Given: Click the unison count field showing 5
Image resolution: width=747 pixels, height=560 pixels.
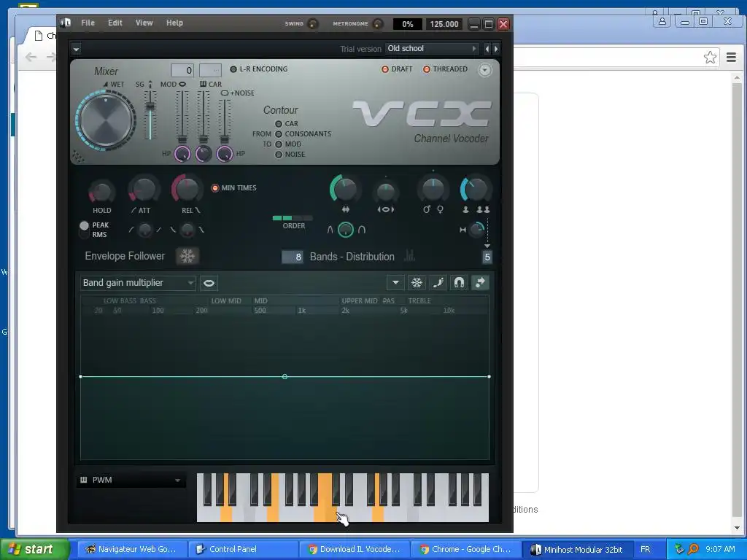Looking at the screenshot, I should coord(487,257).
